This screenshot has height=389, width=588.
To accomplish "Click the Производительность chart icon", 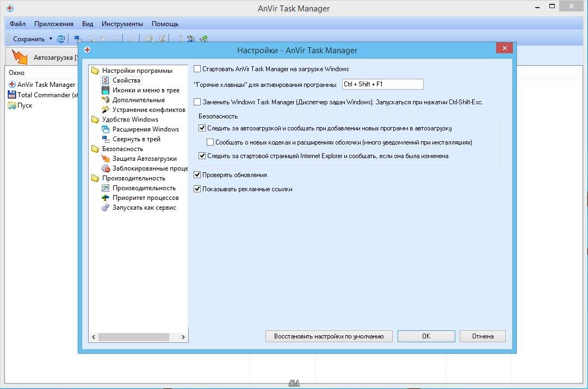I will click(x=106, y=188).
